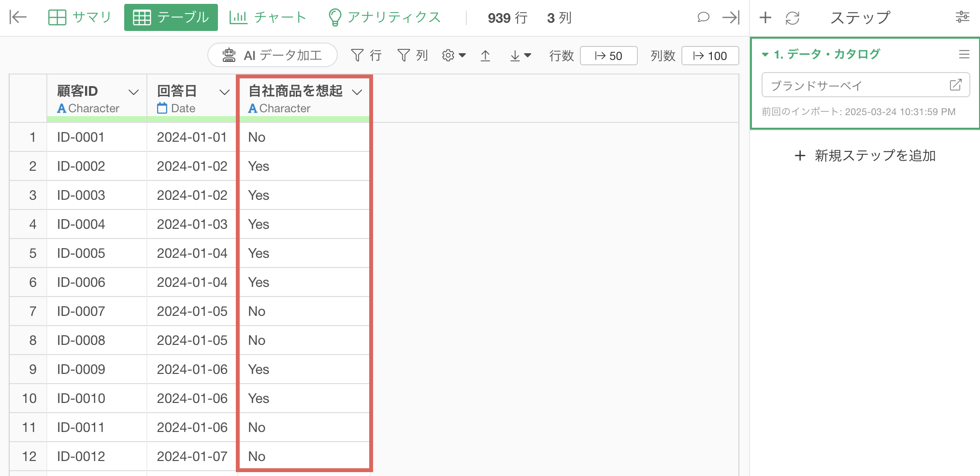Expand the 回答日 column menu
980x476 pixels.
coord(224,92)
